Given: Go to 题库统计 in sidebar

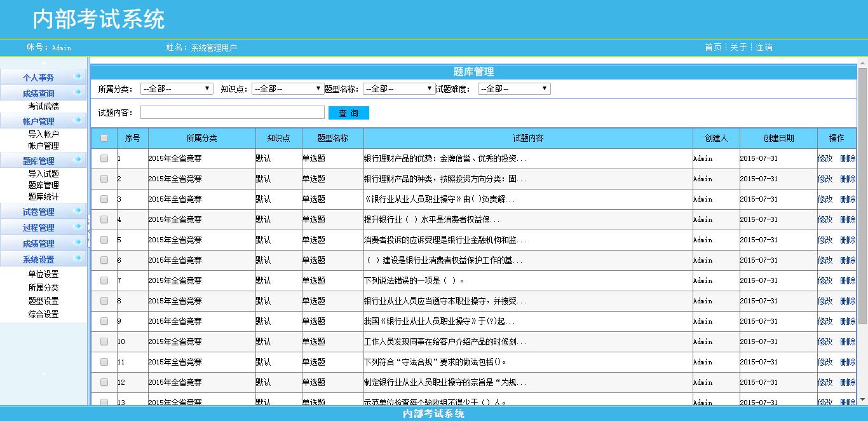Looking at the screenshot, I should pos(43,197).
